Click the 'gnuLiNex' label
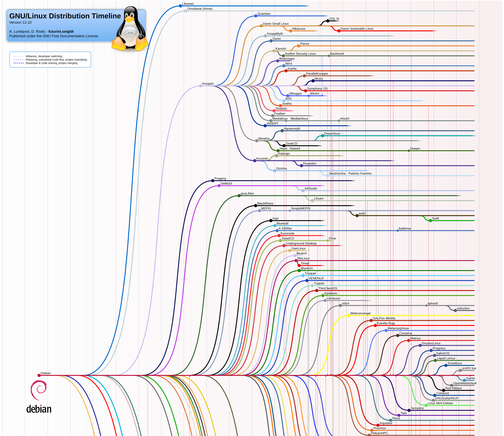The height and width of the screenshot is (436, 504). (x=247, y=193)
